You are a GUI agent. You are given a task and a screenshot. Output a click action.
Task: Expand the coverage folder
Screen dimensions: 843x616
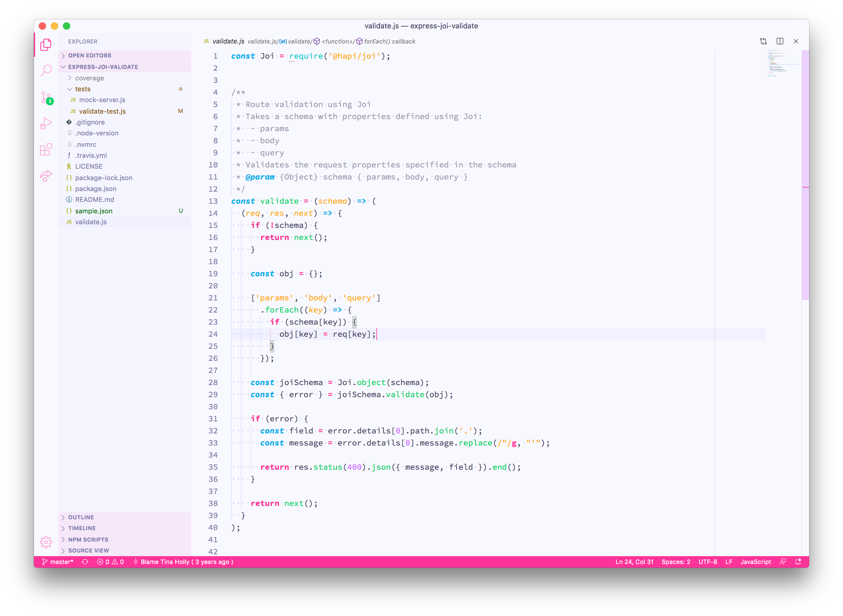89,78
